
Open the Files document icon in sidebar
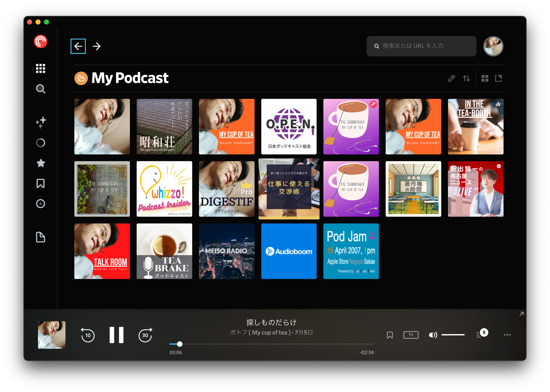click(x=41, y=237)
